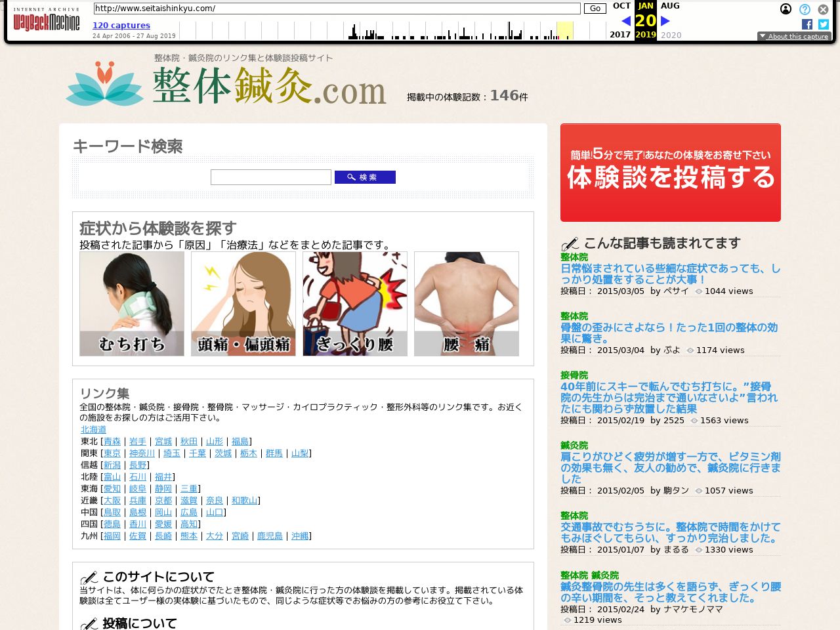Screen dimensions: 840x630
Task: Open the 北海道 region link
Action: click(x=93, y=429)
